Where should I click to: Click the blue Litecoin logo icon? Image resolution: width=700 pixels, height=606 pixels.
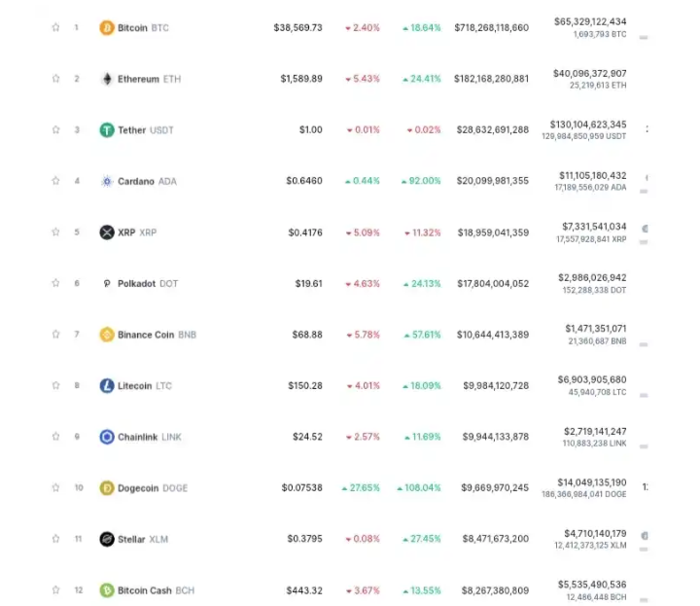(x=107, y=385)
